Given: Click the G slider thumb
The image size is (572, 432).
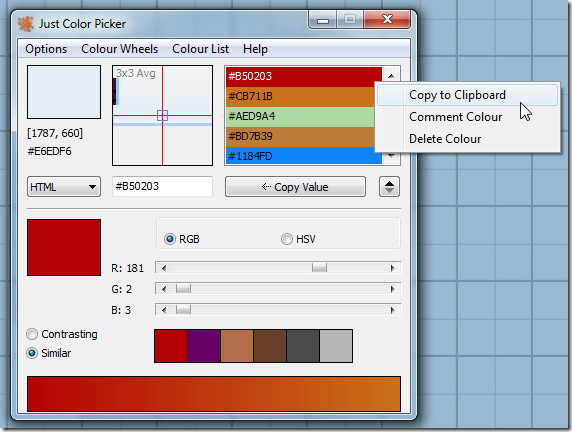Looking at the screenshot, I should [x=183, y=289].
